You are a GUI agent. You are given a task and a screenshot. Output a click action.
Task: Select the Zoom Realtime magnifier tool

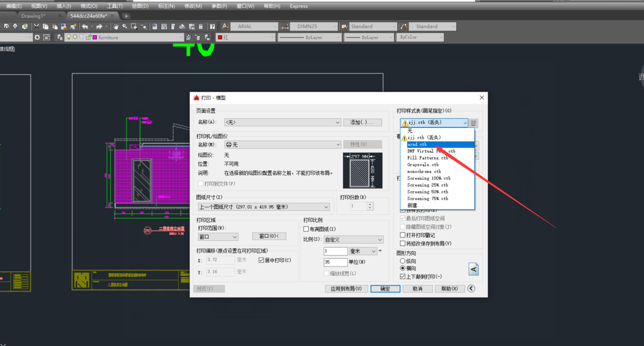click(125, 26)
